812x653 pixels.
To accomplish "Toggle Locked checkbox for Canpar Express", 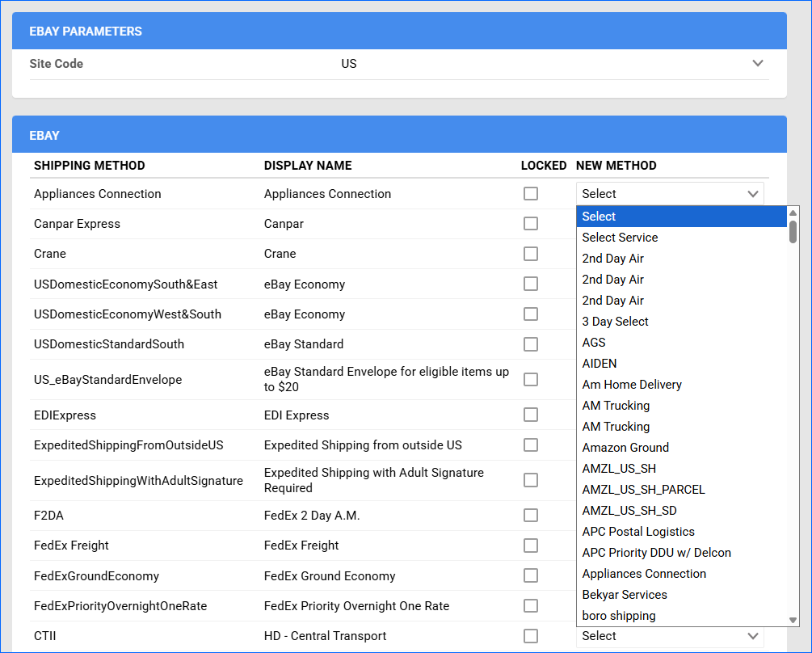I will click(531, 224).
